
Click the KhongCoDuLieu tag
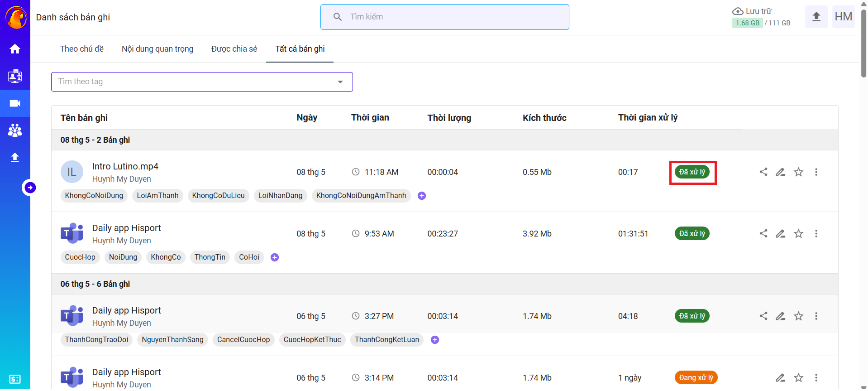(x=219, y=196)
